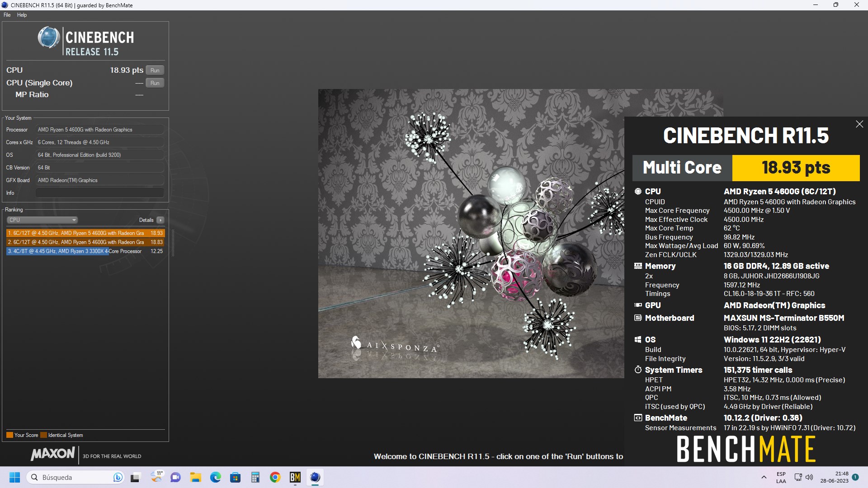Expand ranking Details arrow button
This screenshot has height=488, width=868.
point(160,220)
